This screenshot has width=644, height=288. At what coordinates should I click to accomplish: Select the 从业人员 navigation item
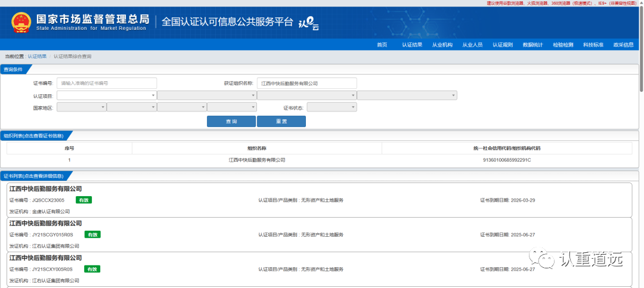pos(472,45)
